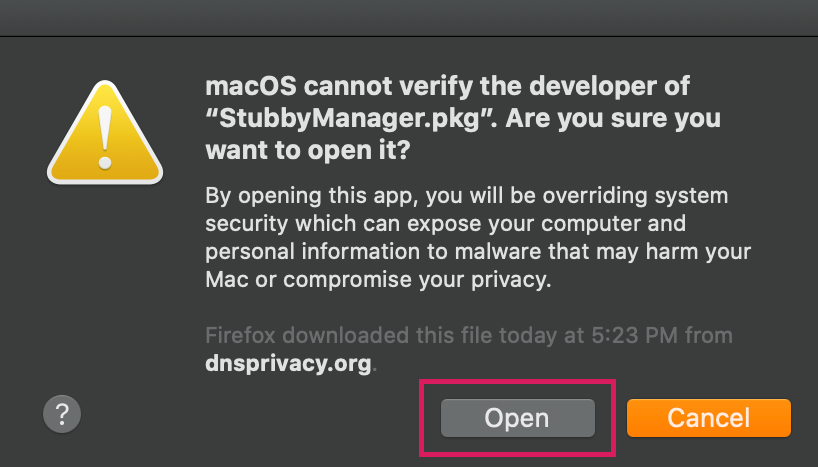
Task: Open help via the question mark button
Action: pos(62,414)
